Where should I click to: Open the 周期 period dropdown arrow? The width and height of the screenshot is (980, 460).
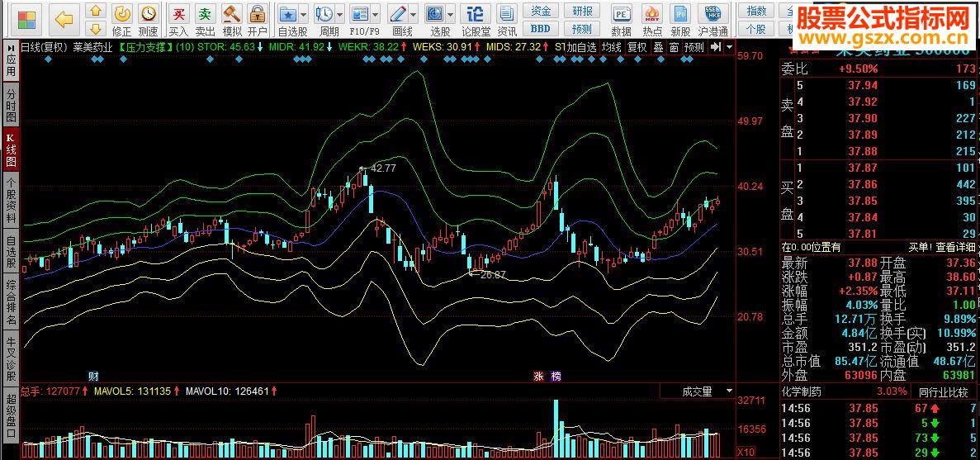[341, 15]
